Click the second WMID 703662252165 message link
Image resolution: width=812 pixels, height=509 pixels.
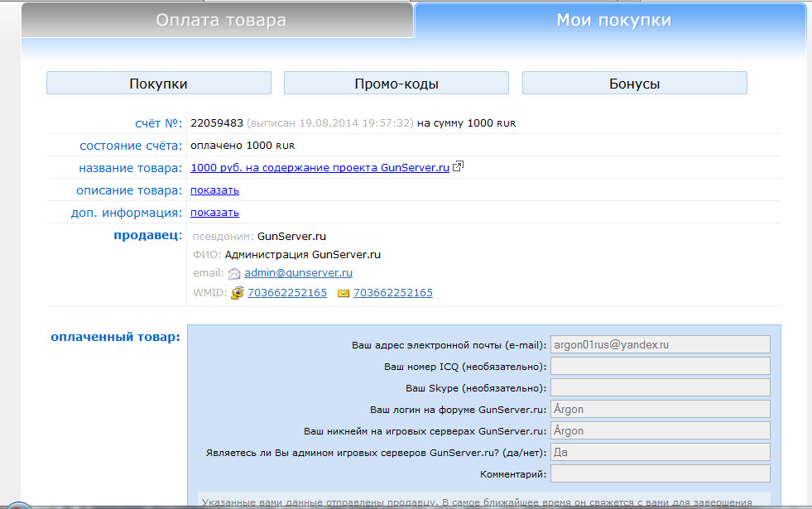(x=392, y=293)
